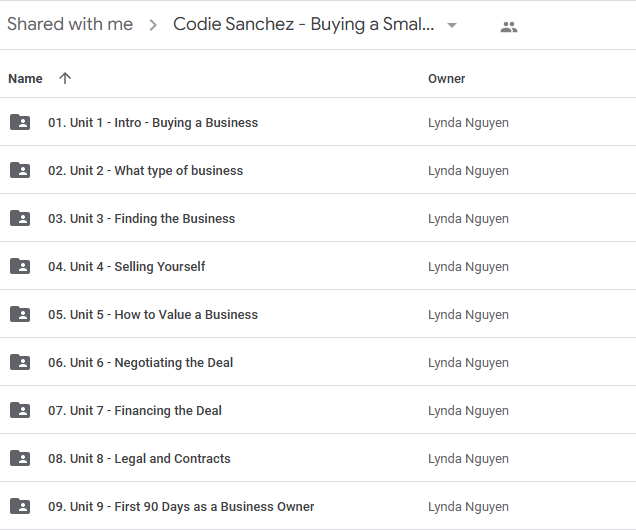The image size is (636, 530).
Task: Click Lynda Nguyen owner of Unit 1 folder
Action: pos(468,123)
